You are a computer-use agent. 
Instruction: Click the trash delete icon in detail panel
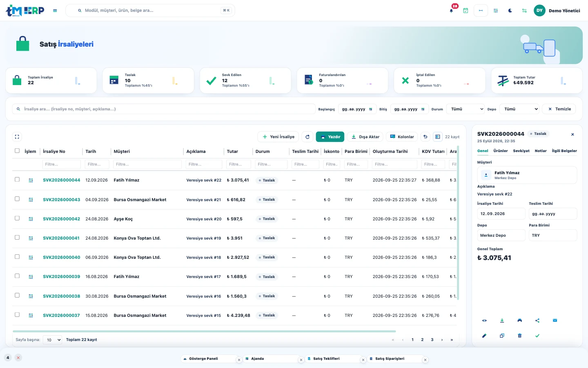pos(519,336)
